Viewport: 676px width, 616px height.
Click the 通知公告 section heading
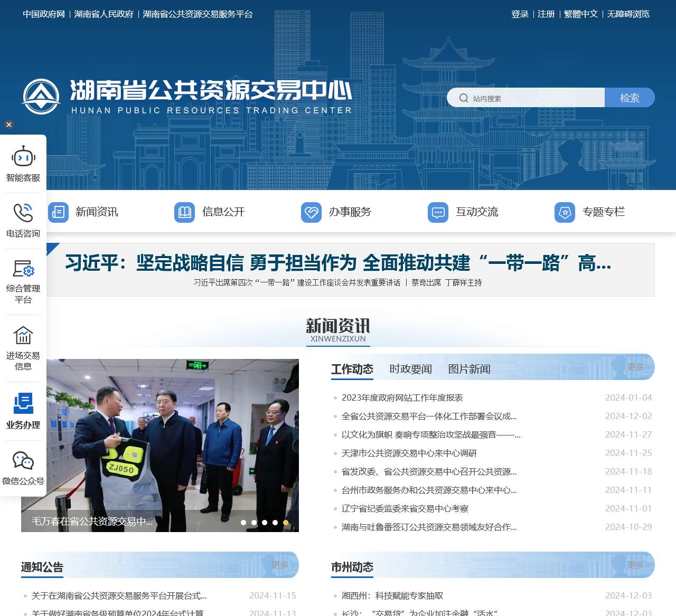click(42, 567)
